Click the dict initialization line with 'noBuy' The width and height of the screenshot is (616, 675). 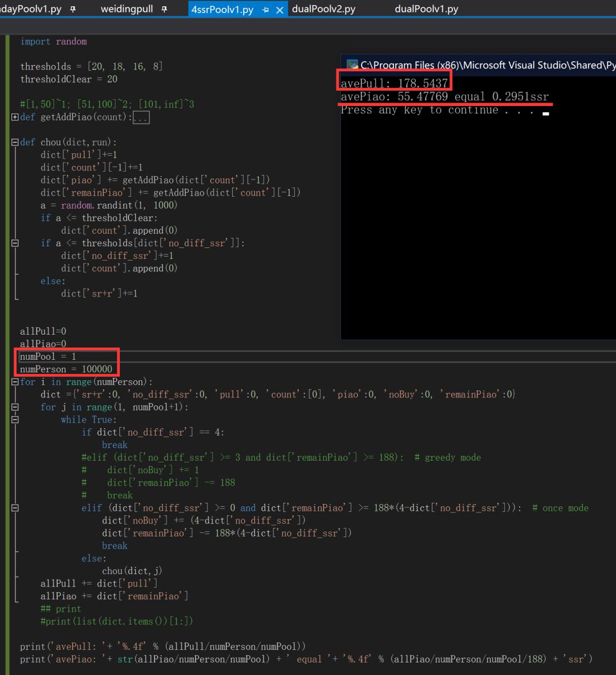click(x=278, y=395)
